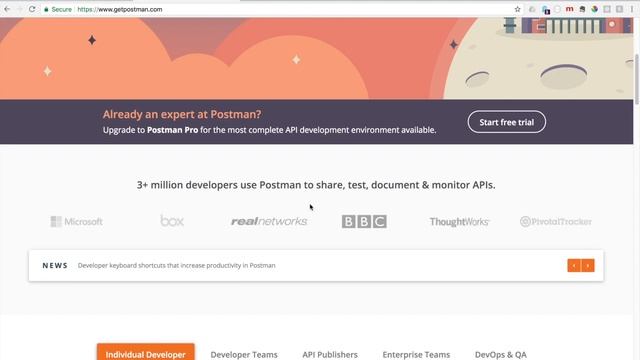Show previous news item arrow
The image size is (640, 360).
pyautogui.click(x=574, y=266)
